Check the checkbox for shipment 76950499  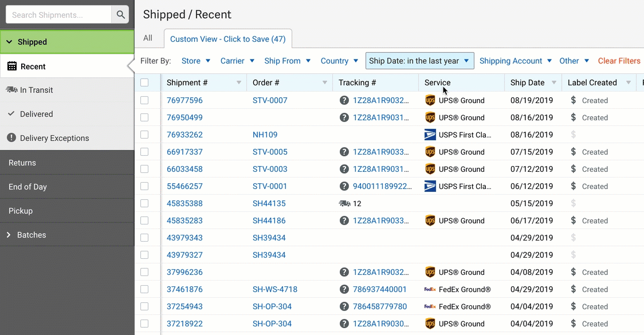coord(144,117)
